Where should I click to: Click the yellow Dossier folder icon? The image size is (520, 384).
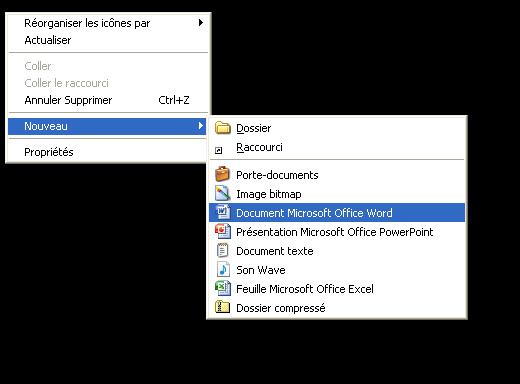pos(223,128)
